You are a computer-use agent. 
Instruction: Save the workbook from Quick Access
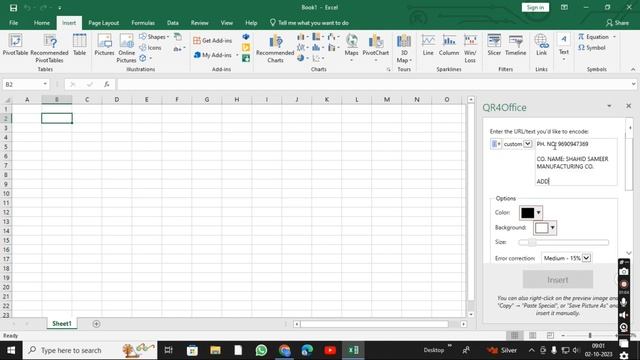[x=13, y=8]
